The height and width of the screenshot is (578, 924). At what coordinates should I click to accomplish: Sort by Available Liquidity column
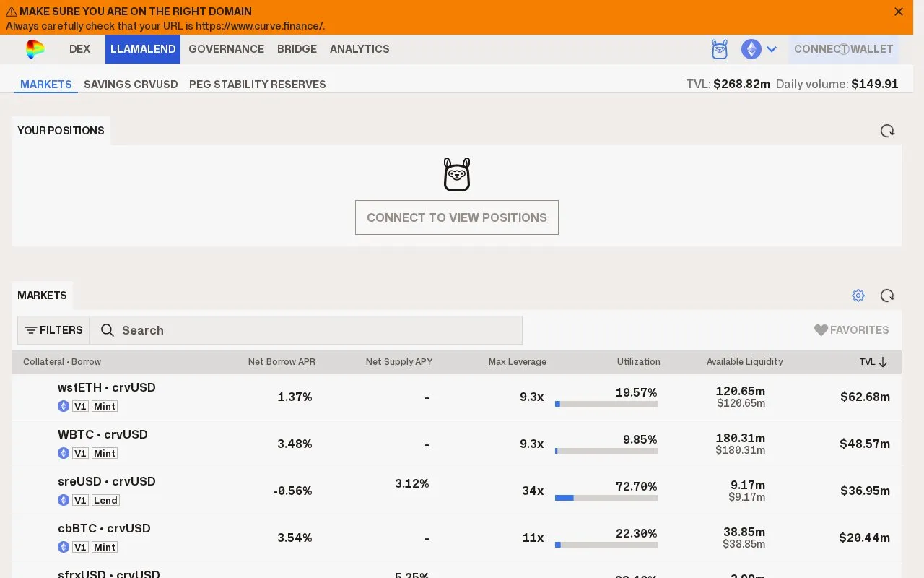744,362
